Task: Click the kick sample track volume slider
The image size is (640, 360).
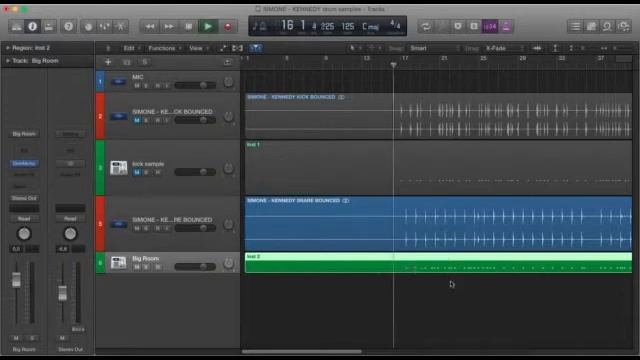Action: 195,172
